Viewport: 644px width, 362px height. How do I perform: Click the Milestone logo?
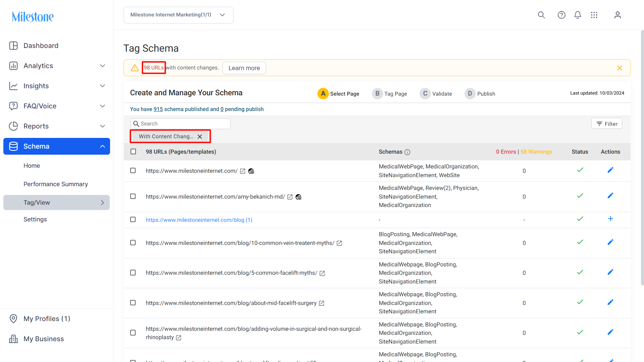click(x=33, y=16)
